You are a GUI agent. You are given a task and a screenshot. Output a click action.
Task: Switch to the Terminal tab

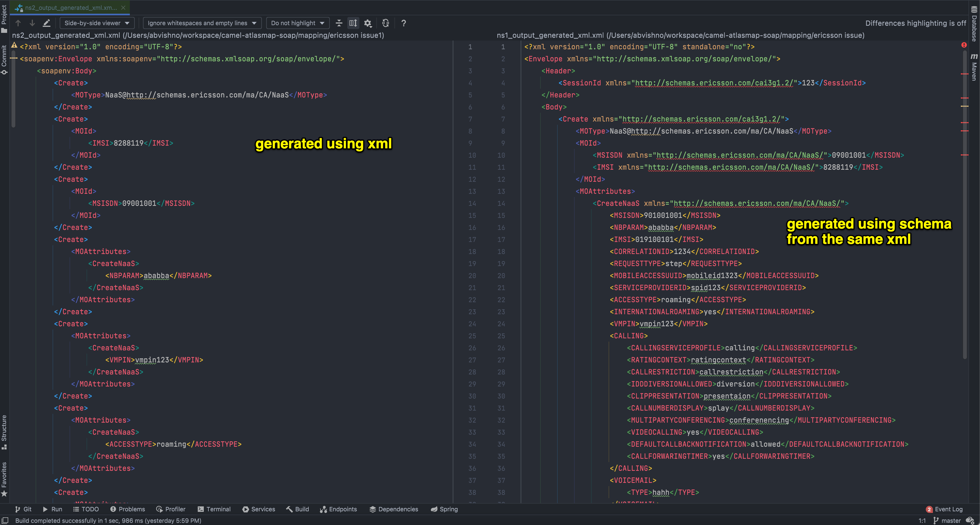[214, 509]
